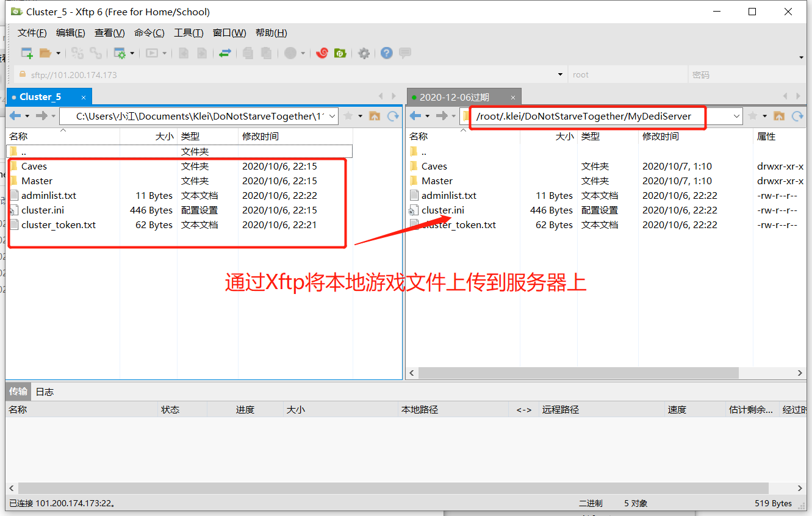Refresh the local Cluster_5 file pane
812x516 pixels.
click(x=393, y=116)
